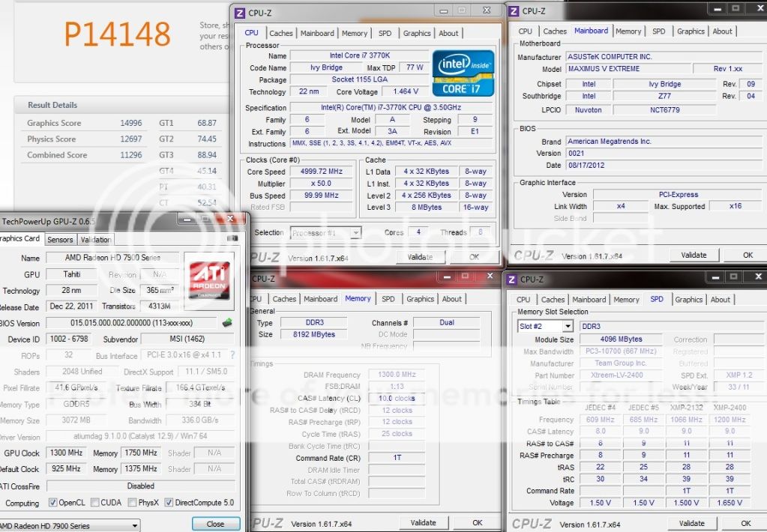Click the P14148 benchmark score
Viewport: 767px width, 532px height.
pos(117,33)
